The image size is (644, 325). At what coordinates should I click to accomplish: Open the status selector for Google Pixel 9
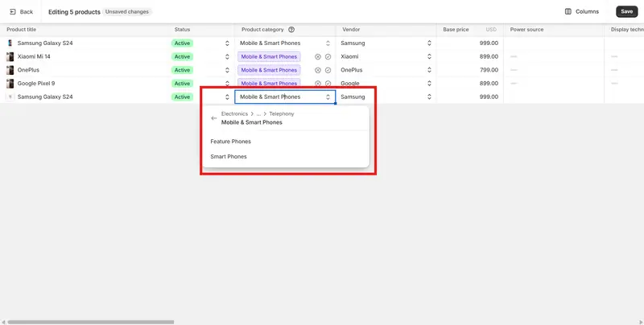coord(227,84)
